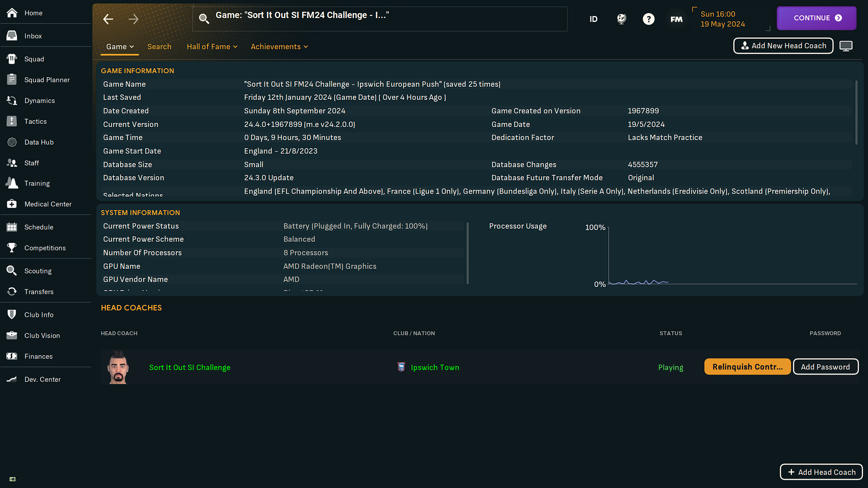The width and height of the screenshot is (868, 488).
Task: Open the Schedule calendar icon
Action: click(12, 227)
